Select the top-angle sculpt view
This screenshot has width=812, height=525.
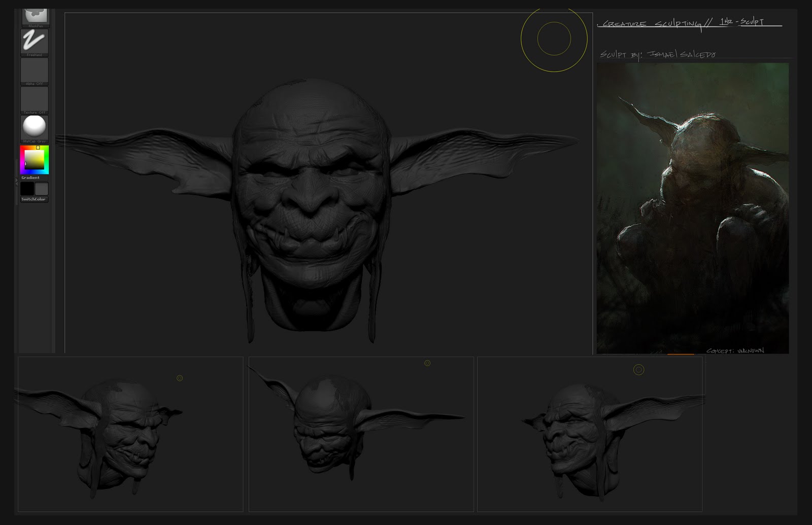[361, 434]
